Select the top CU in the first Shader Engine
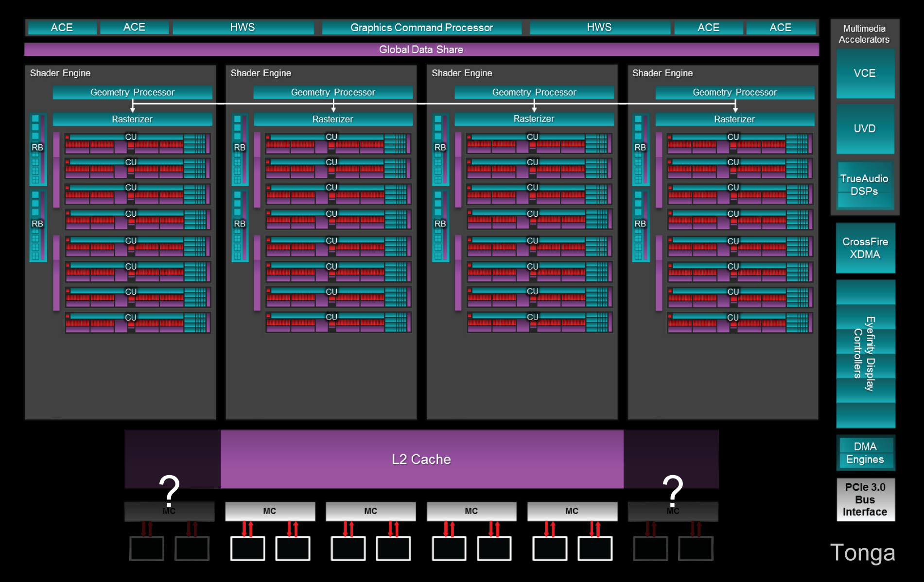924x582 pixels. point(138,144)
